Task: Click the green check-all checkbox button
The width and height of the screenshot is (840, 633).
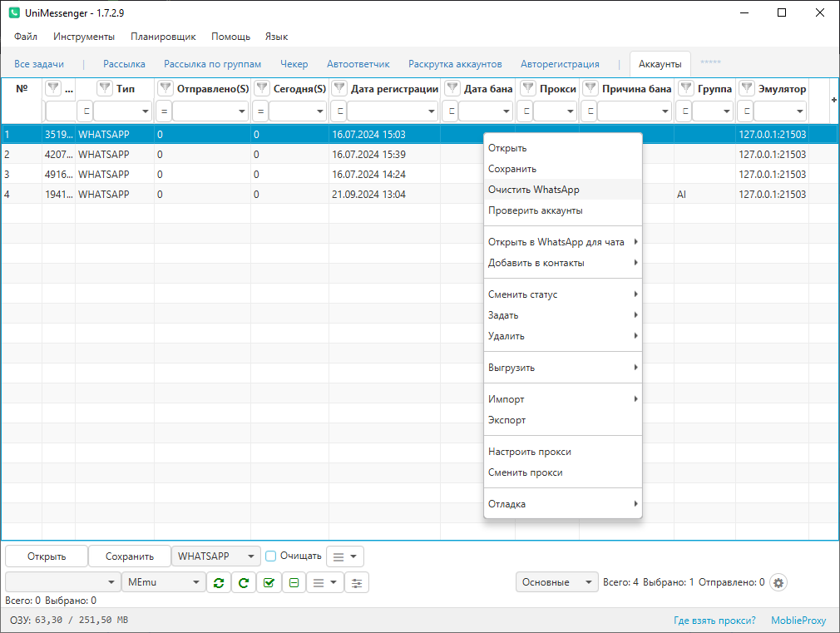Action: pos(268,582)
